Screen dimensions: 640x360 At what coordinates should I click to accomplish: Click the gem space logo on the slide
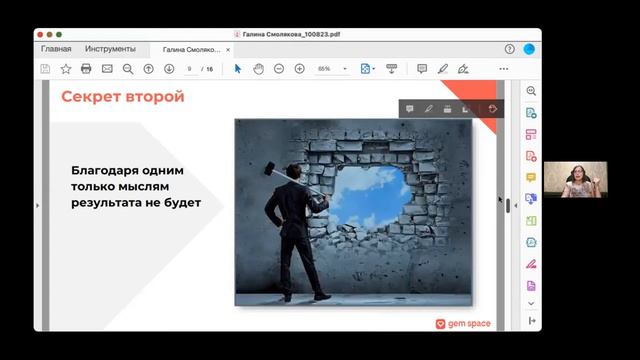[463, 324]
